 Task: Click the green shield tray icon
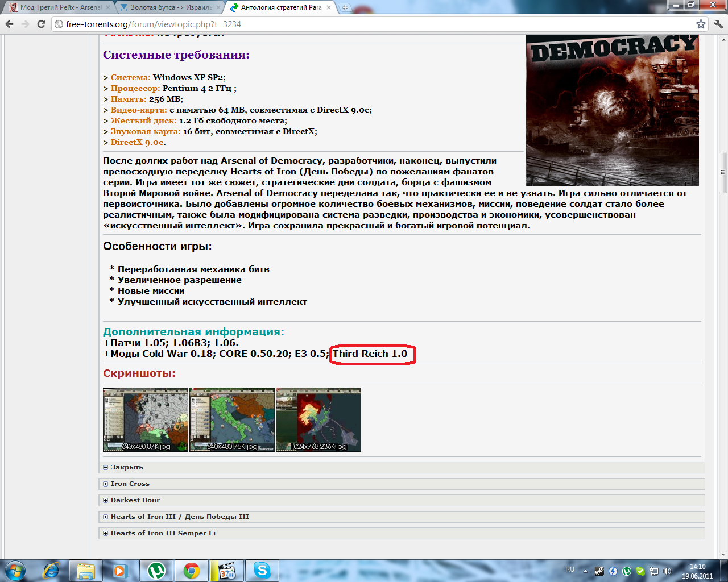point(640,571)
